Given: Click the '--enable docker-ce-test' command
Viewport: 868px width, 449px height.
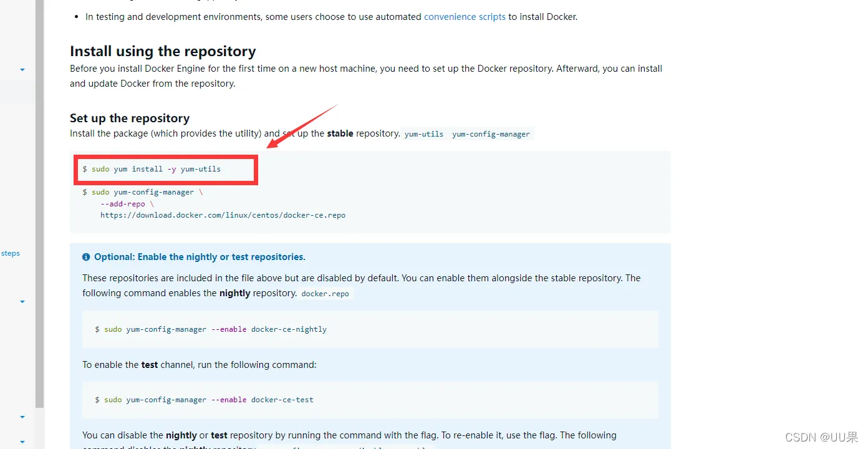Looking at the screenshot, I should coord(205,400).
